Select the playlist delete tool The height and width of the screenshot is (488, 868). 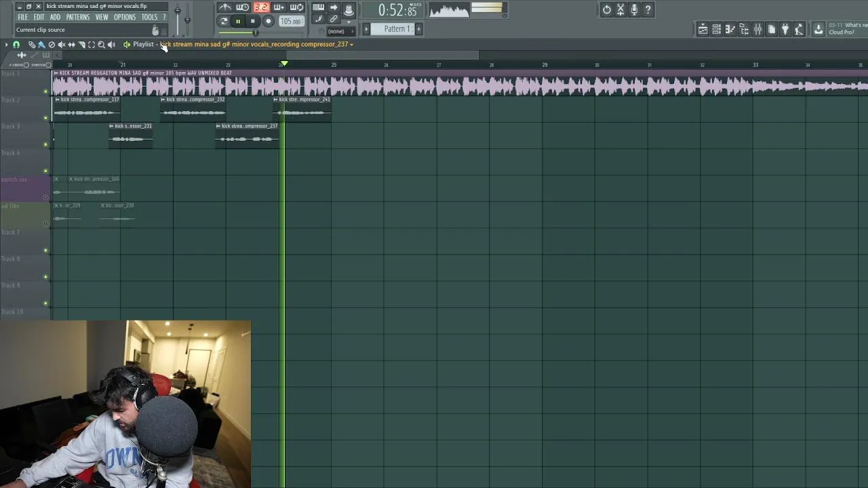52,45
